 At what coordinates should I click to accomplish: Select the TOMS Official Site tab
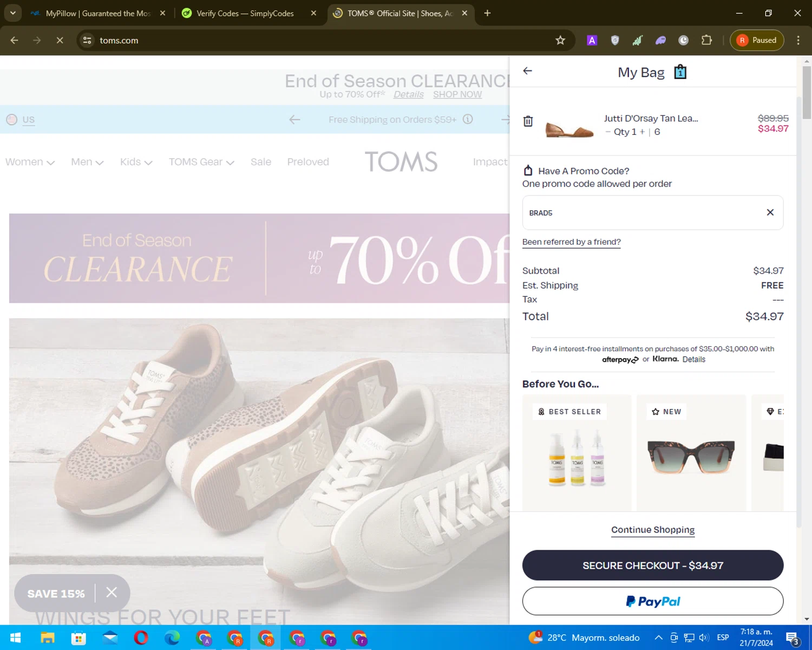400,13
